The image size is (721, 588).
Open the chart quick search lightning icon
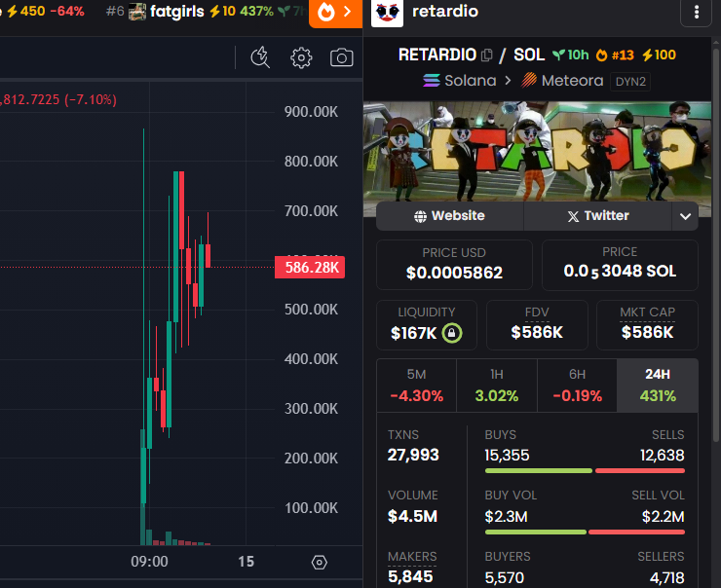(260, 57)
